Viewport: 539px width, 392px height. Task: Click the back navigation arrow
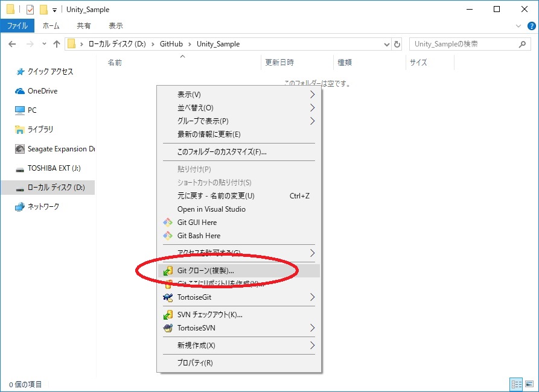click(x=12, y=43)
